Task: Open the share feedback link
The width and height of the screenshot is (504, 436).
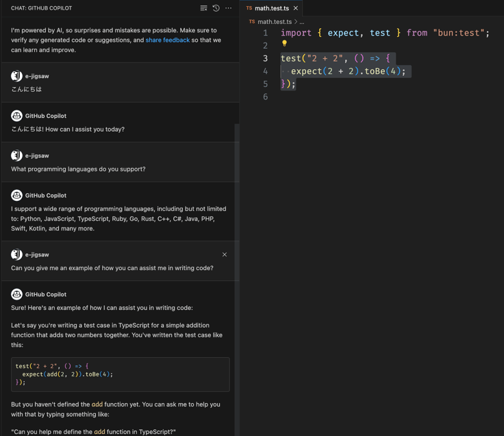Action: pyautogui.click(x=168, y=40)
